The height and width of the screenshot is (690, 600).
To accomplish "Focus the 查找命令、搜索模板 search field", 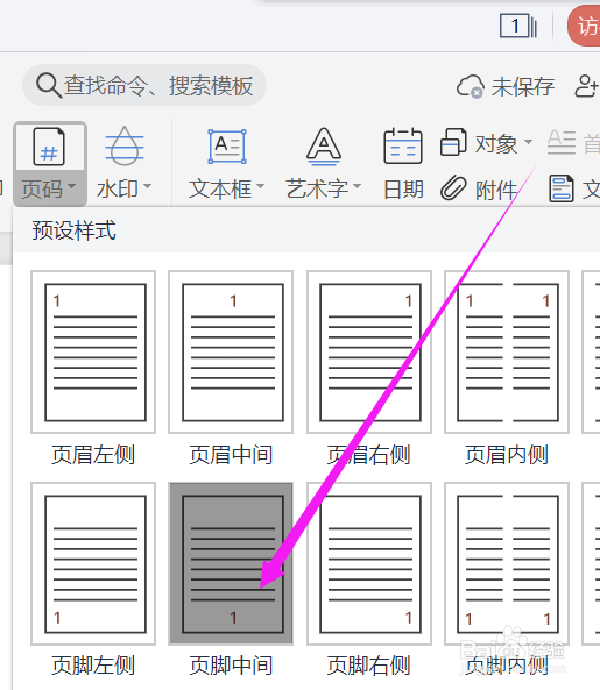I will point(144,85).
